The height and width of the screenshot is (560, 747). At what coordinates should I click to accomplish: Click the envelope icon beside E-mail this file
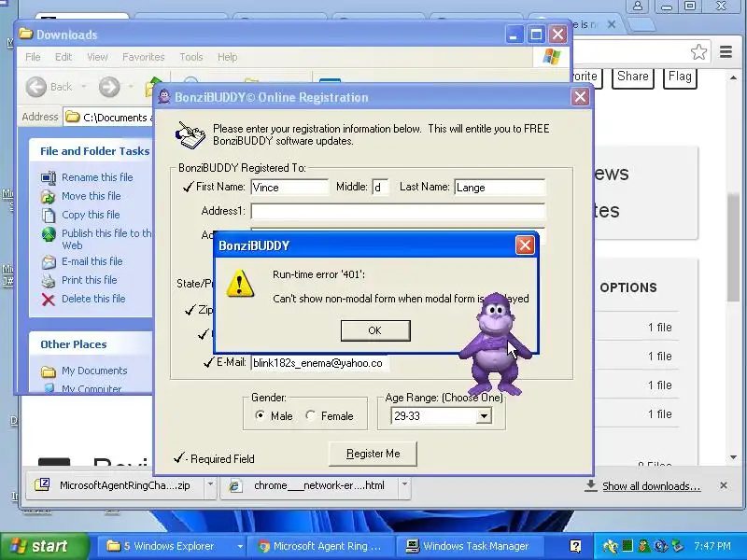[49, 262]
